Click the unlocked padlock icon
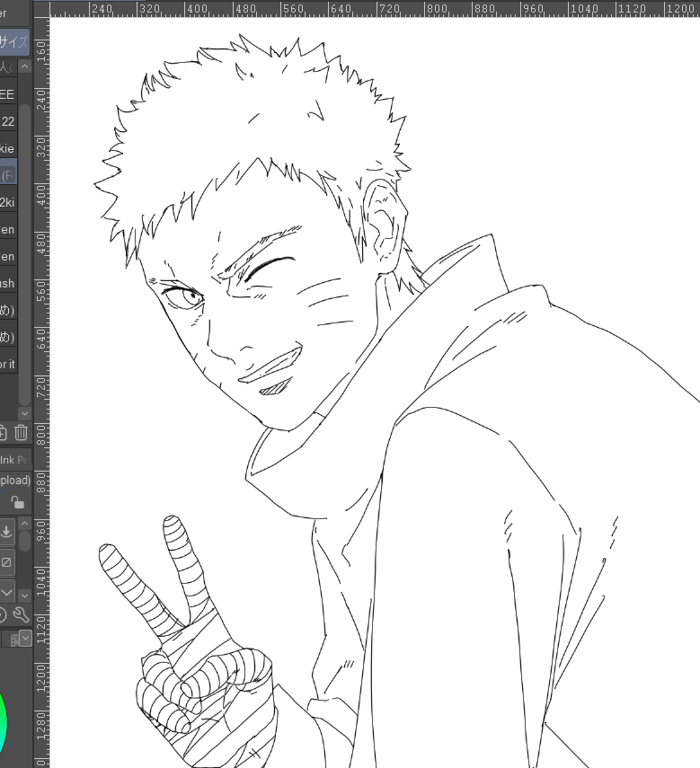Image resolution: width=700 pixels, height=768 pixels. pyautogui.click(x=18, y=502)
